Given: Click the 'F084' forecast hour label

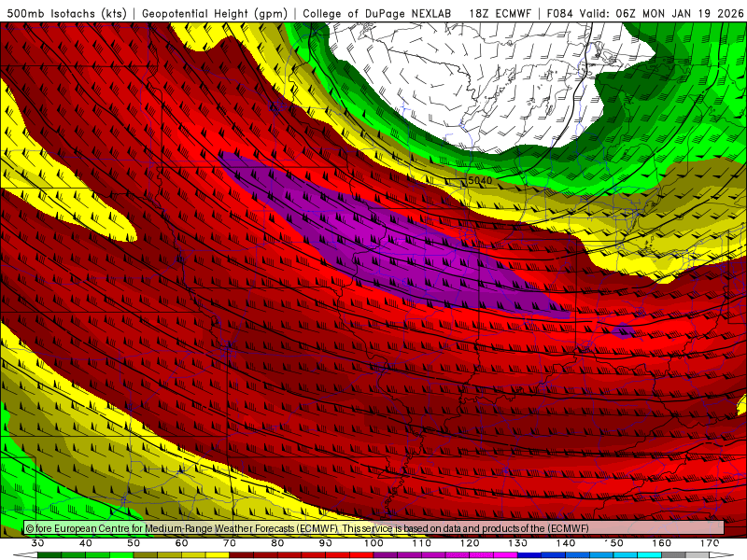Looking at the screenshot, I should point(559,14).
